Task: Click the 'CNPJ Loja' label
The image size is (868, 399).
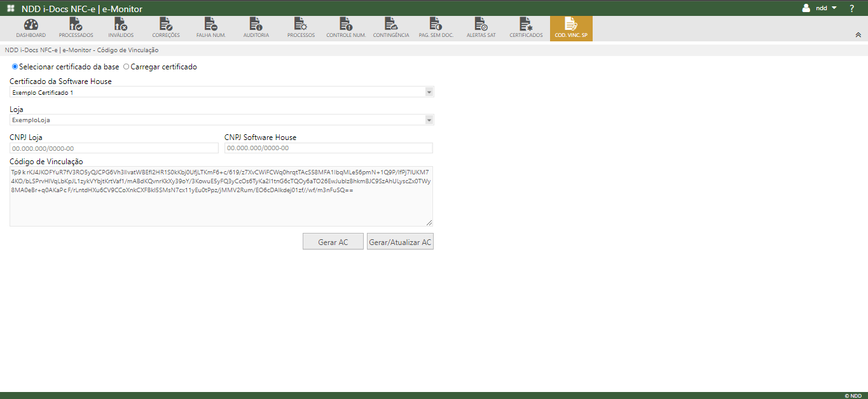Action: coord(26,137)
